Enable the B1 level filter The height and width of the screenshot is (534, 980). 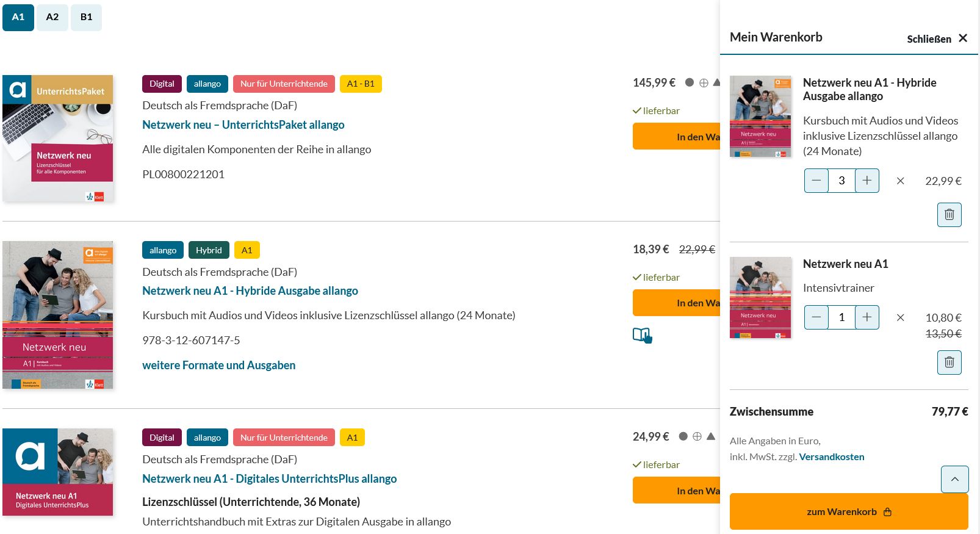pyautogui.click(x=86, y=17)
